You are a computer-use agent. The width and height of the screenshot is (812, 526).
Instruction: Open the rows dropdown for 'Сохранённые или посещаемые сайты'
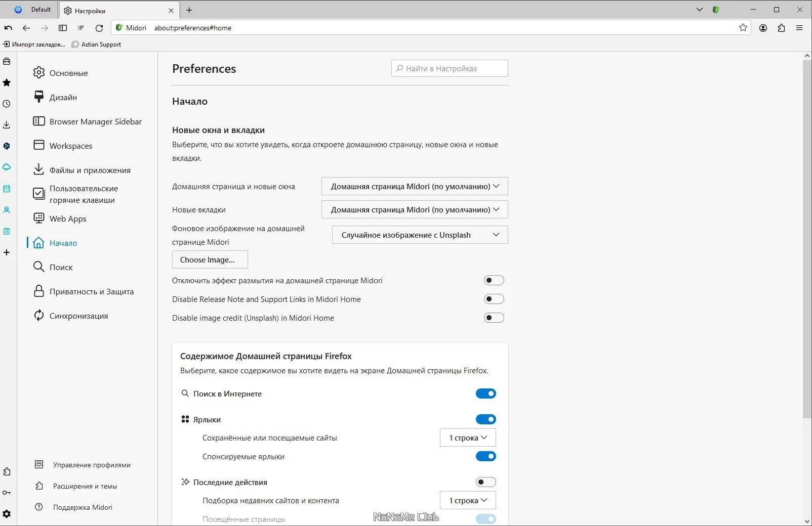pos(468,437)
